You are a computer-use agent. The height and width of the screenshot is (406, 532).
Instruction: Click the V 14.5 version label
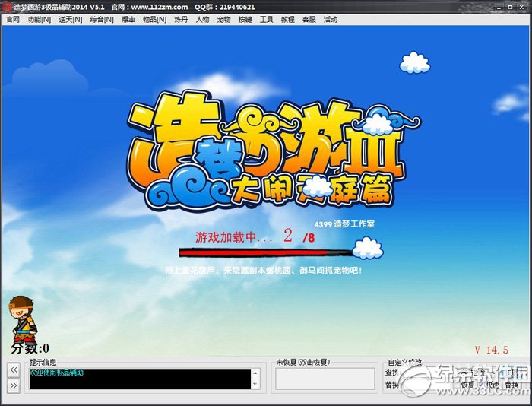pyautogui.click(x=491, y=350)
